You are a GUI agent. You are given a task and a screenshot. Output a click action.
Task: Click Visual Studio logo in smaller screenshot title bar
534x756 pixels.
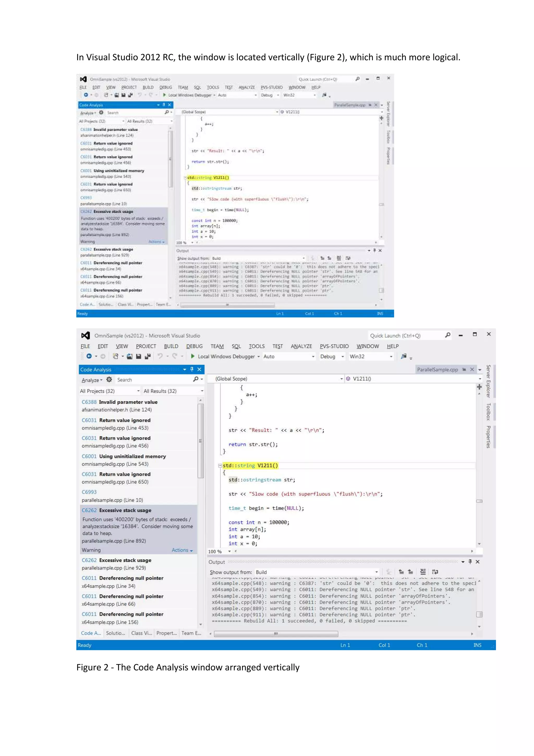[83, 79]
